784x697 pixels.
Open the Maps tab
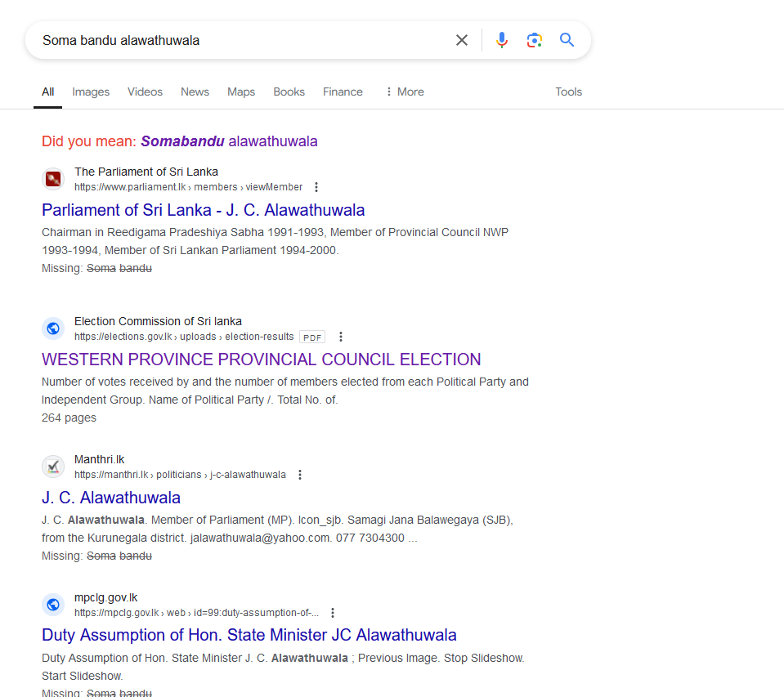241,92
